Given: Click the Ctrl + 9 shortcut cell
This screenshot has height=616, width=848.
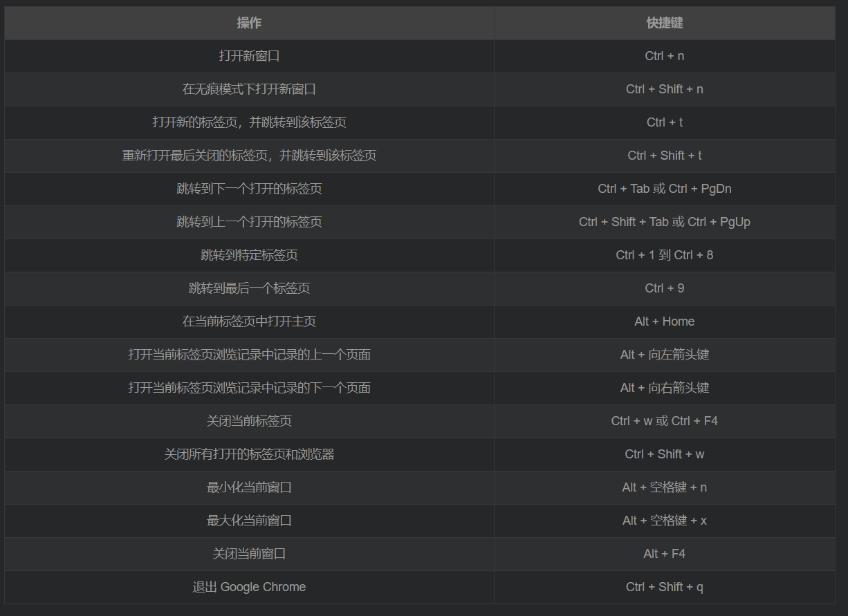Looking at the screenshot, I should click(x=665, y=288).
